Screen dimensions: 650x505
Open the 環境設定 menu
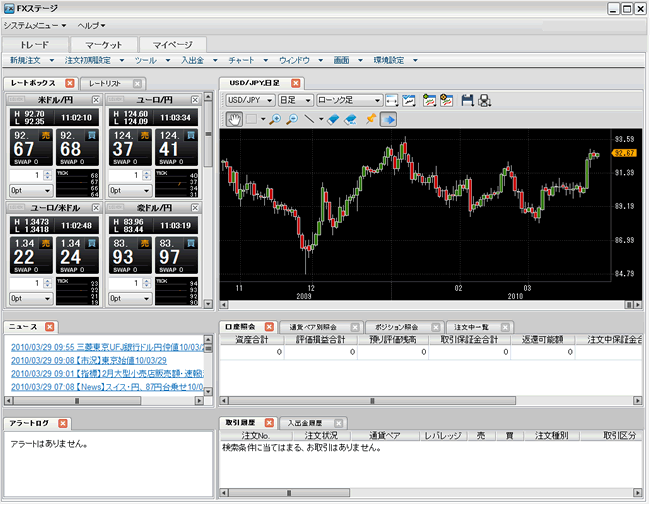pos(395,61)
